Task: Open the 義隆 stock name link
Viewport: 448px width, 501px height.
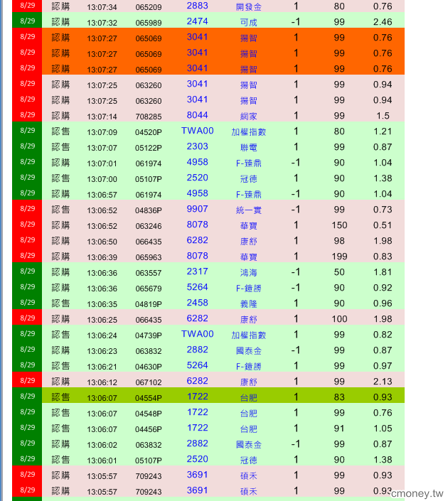Action: [x=249, y=304]
